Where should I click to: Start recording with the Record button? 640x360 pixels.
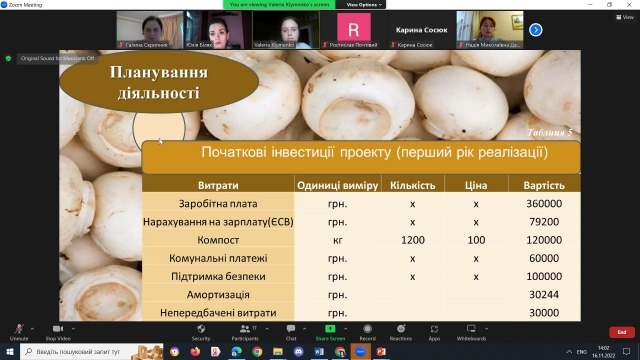point(367,332)
